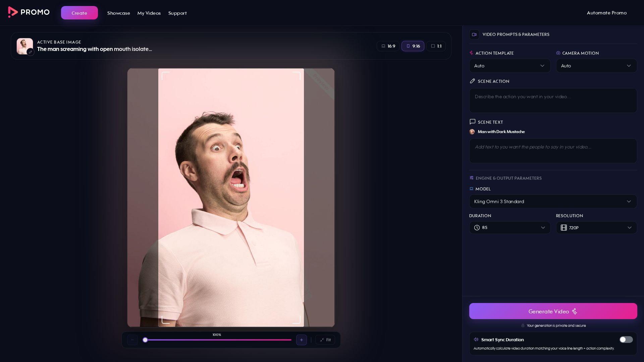
Task: Click the title "The man screaming with open mouth isolate..."
Action: pyautogui.click(x=95, y=49)
